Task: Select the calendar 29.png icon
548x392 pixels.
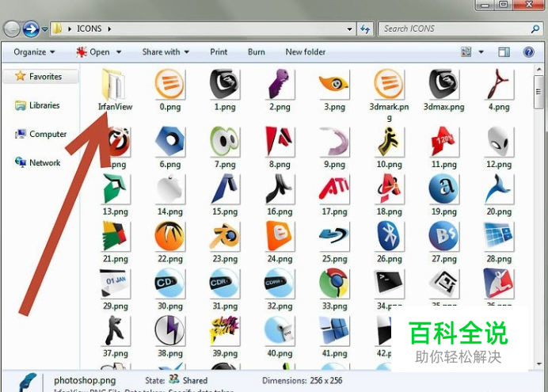Action: [x=116, y=284]
